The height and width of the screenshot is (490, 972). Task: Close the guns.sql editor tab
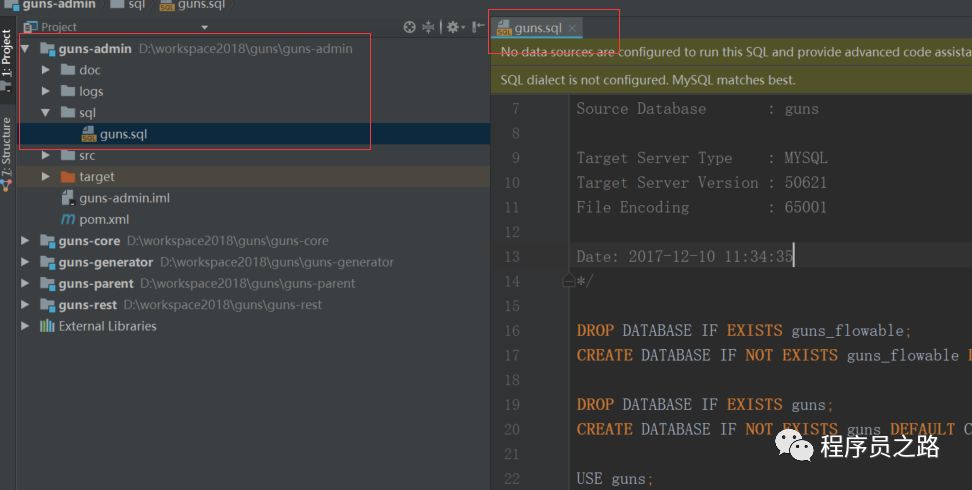pyautogui.click(x=572, y=28)
